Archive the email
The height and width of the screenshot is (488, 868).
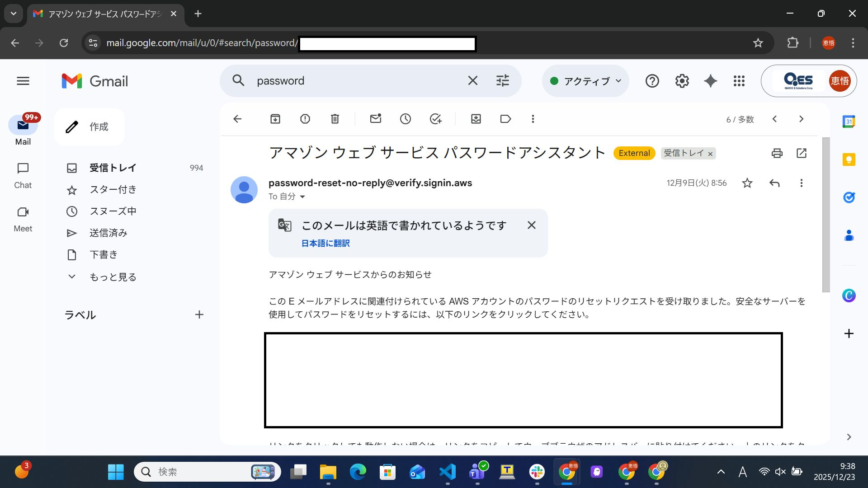[x=274, y=118]
